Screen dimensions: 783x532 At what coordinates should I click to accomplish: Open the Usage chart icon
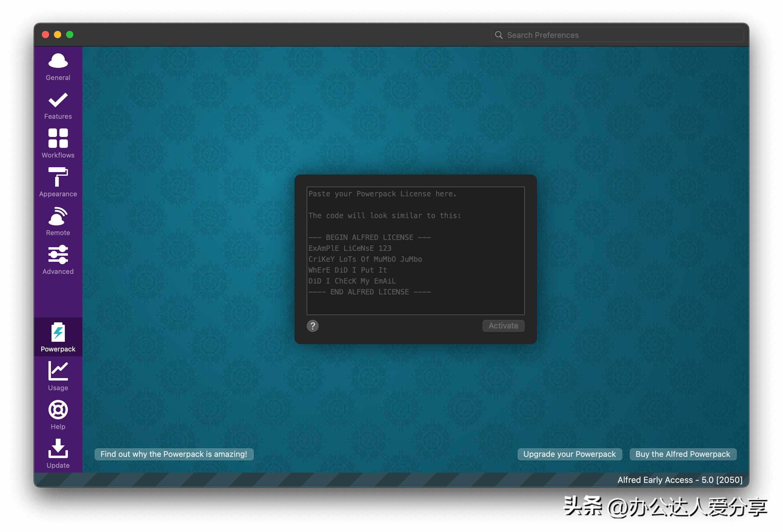coord(58,371)
